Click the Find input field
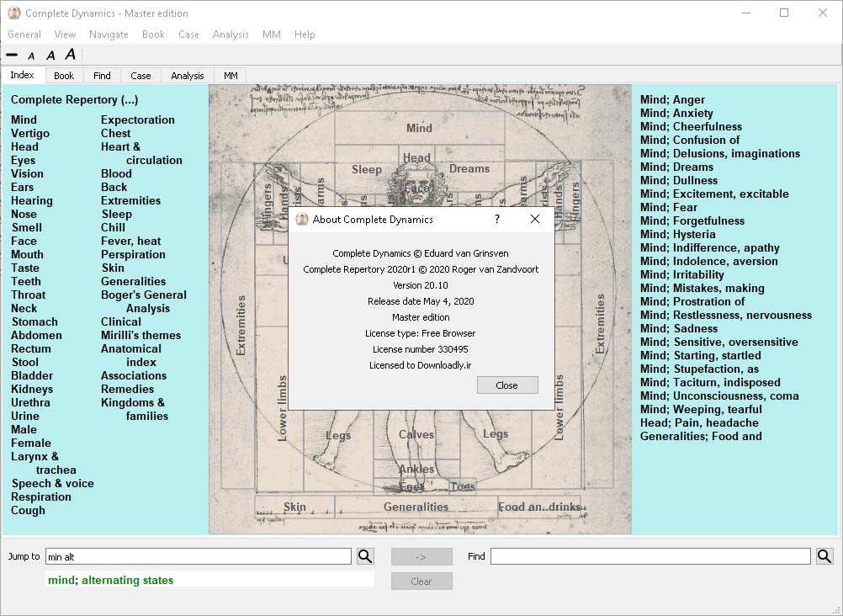843x616 pixels. 650,556
